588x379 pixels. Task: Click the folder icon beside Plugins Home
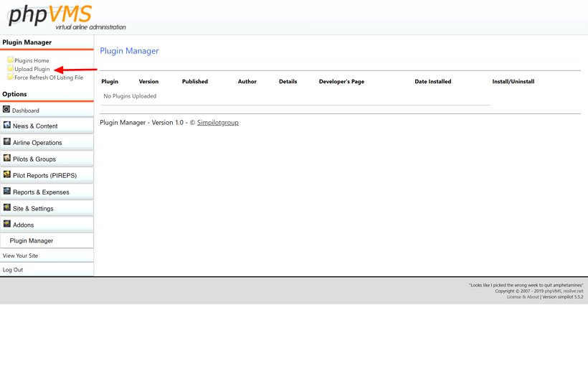coord(10,60)
